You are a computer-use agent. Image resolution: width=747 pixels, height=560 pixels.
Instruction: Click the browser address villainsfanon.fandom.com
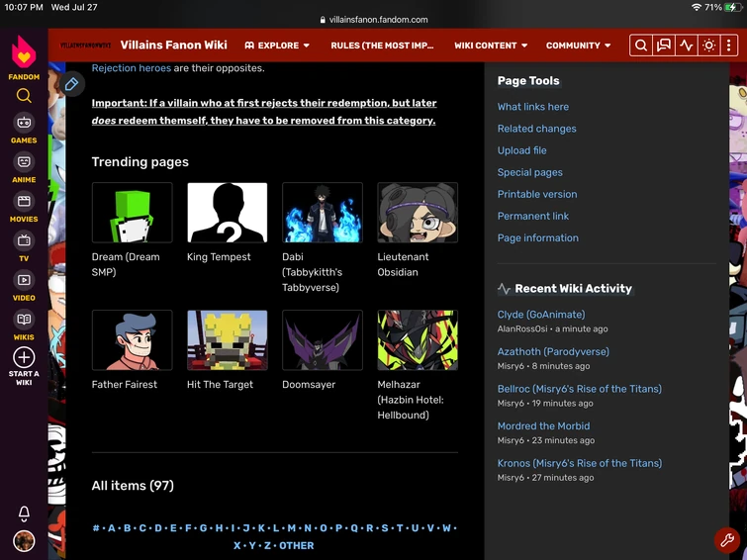coord(378,20)
